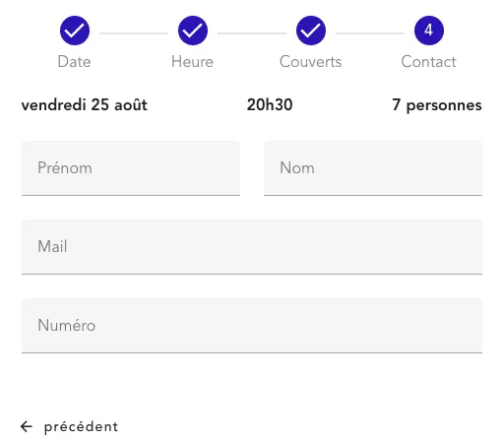Click into the Mail field
The image size is (504, 439).
pyautogui.click(x=252, y=247)
